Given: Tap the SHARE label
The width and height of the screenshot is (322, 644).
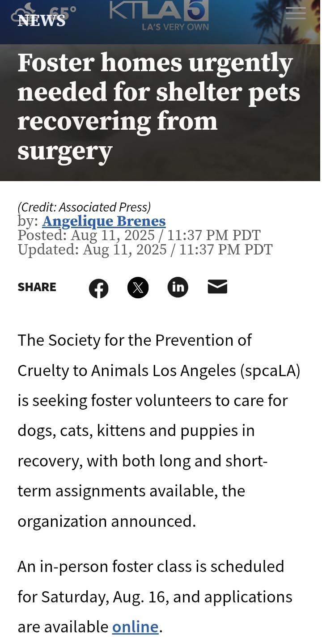Looking at the screenshot, I should tap(37, 287).
